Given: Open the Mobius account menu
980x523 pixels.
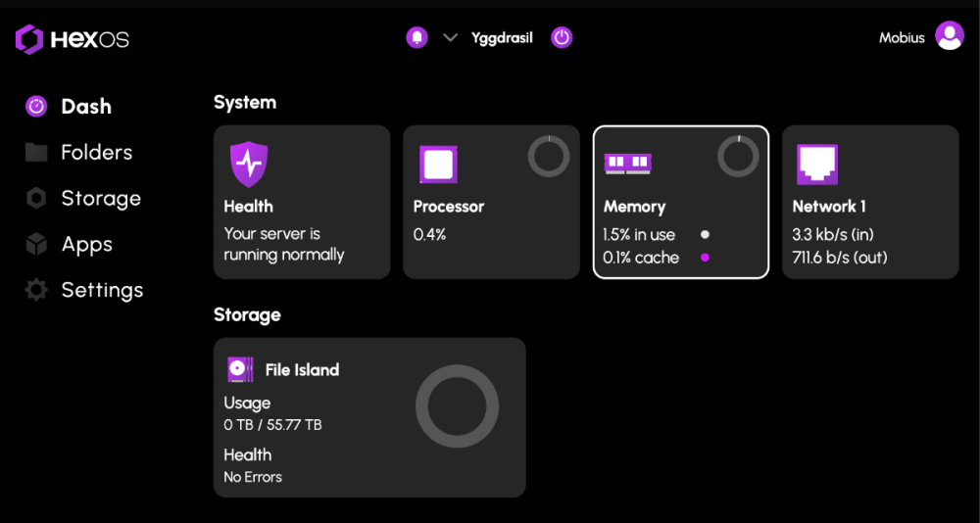Looking at the screenshot, I should [902, 38].
